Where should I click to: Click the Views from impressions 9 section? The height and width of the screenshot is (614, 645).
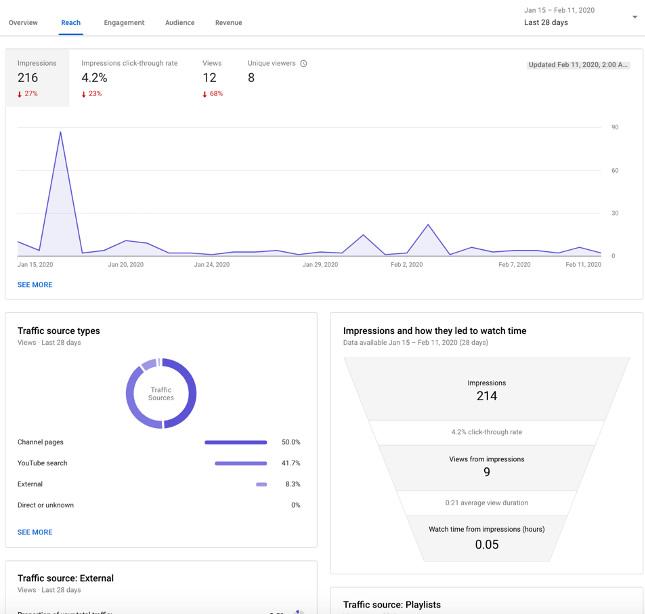487,466
